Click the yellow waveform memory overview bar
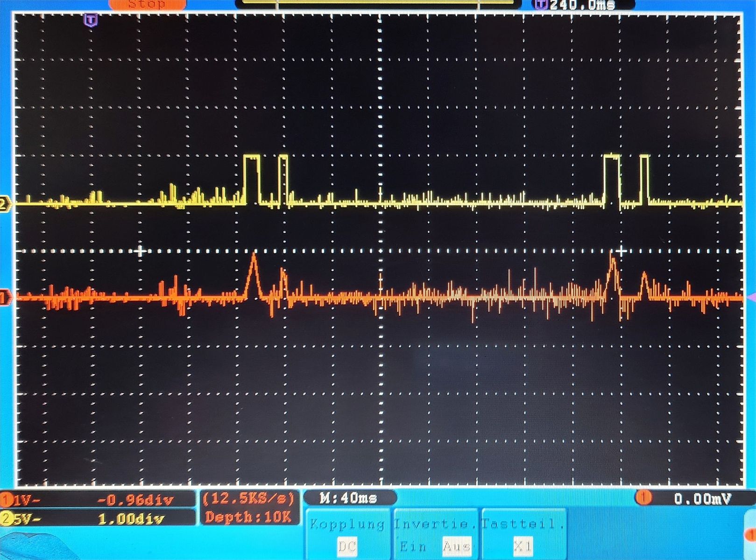Viewport: 756px width, 560px height. pyautogui.click(x=378, y=3)
